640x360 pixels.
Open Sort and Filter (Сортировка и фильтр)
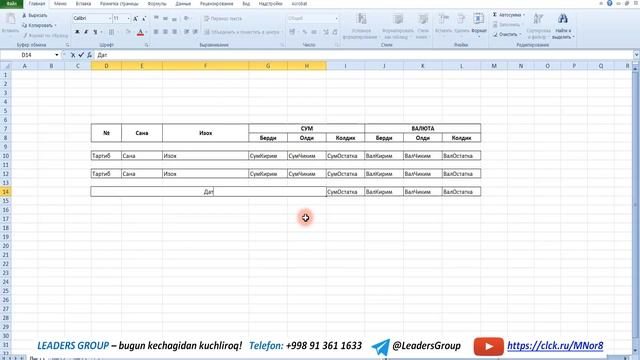click(x=538, y=25)
